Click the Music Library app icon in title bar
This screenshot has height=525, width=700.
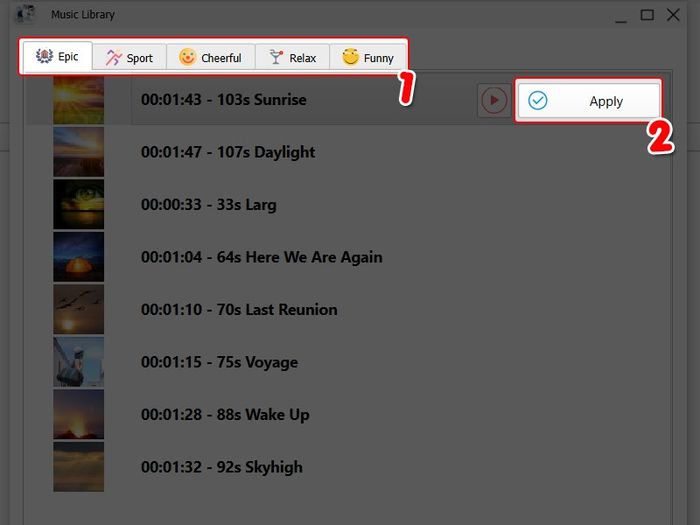[25, 14]
